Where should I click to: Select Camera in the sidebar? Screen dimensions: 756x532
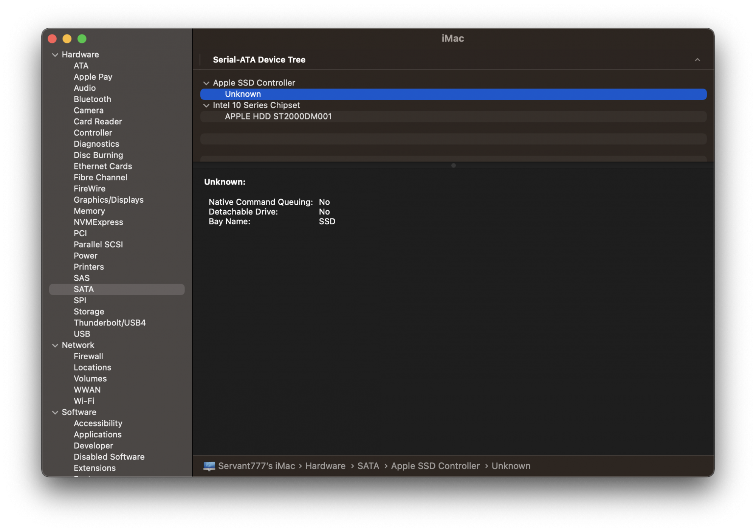[88, 110]
